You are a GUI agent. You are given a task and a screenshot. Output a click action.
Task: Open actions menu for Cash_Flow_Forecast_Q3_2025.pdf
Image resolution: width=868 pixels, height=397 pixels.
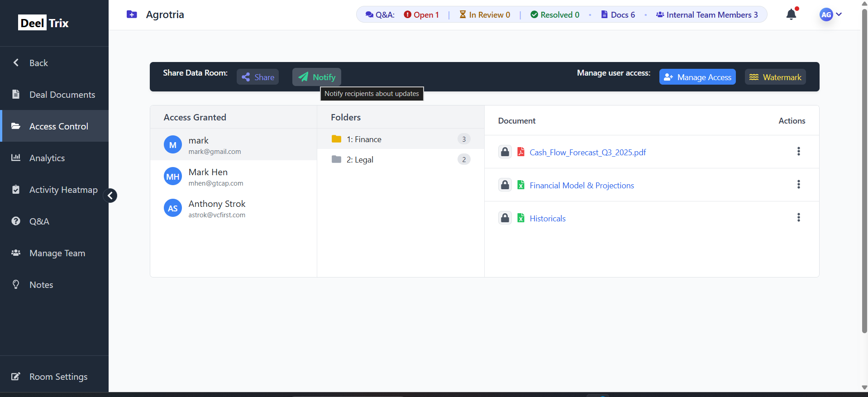click(x=798, y=152)
